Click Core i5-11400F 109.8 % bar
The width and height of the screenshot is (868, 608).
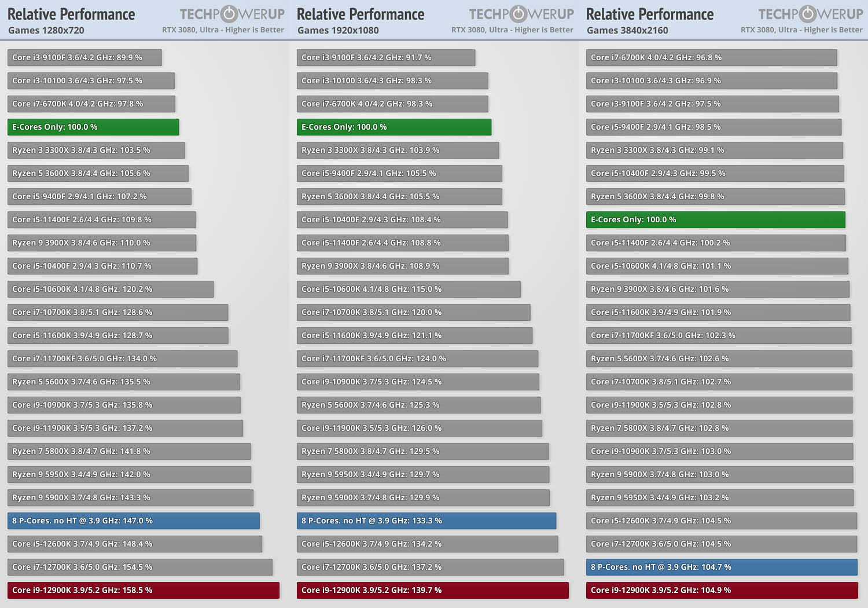101,219
